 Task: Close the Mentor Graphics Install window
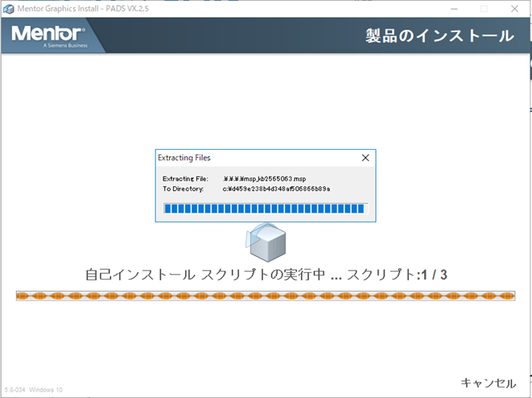coord(514,9)
